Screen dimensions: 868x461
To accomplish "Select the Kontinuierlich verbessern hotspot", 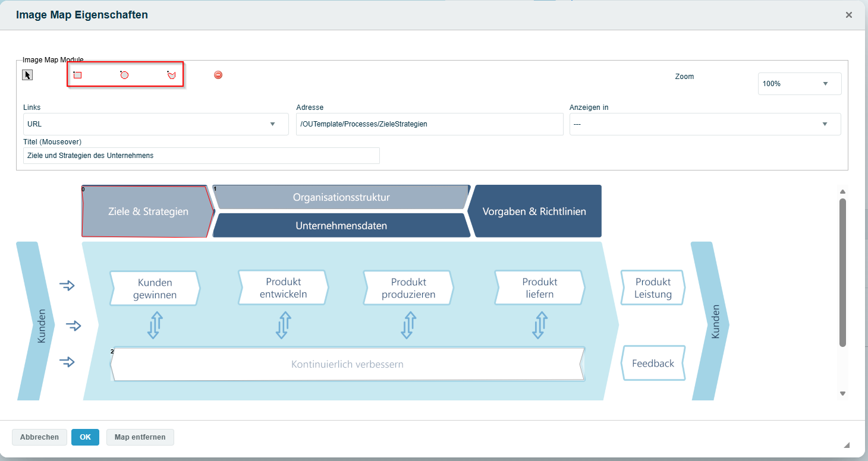I will point(347,364).
